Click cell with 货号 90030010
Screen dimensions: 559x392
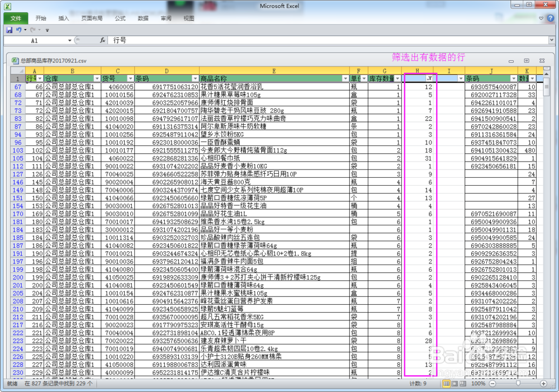tap(117, 214)
